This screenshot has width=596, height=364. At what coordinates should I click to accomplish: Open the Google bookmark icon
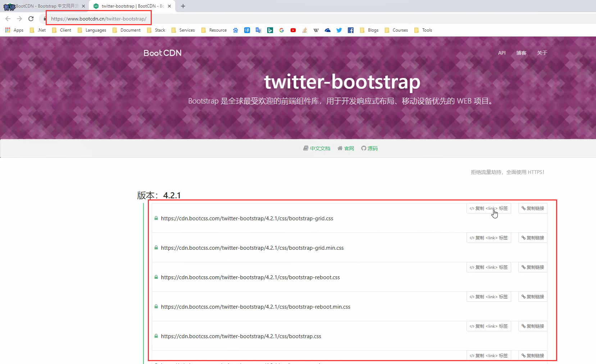282,30
